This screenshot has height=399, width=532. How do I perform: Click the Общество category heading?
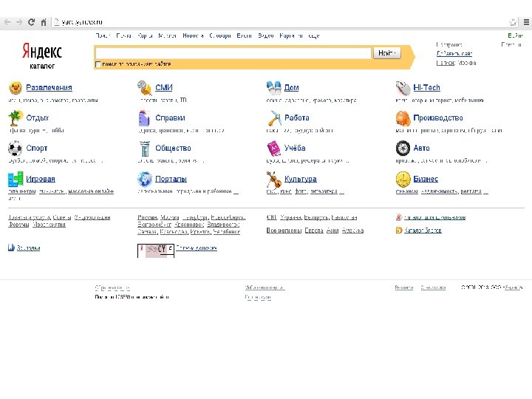tap(173, 148)
